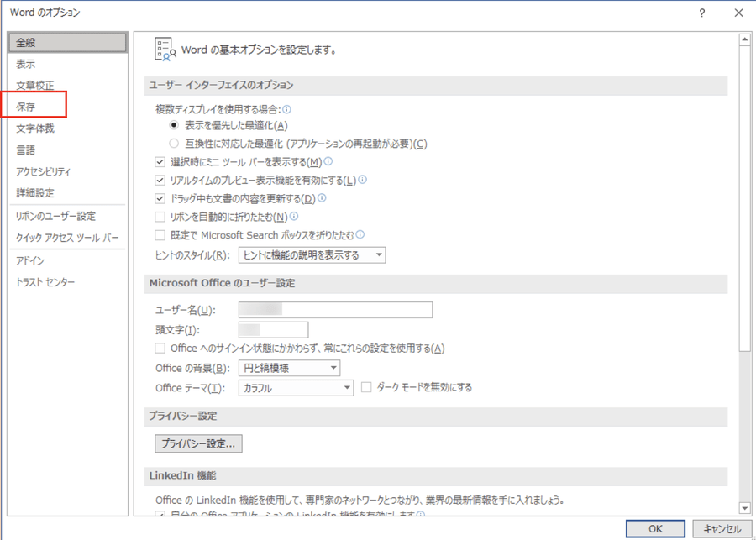The width and height of the screenshot is (756, 540).
Task: Click the 頭文字 input field
Action: tap(273, 330)
